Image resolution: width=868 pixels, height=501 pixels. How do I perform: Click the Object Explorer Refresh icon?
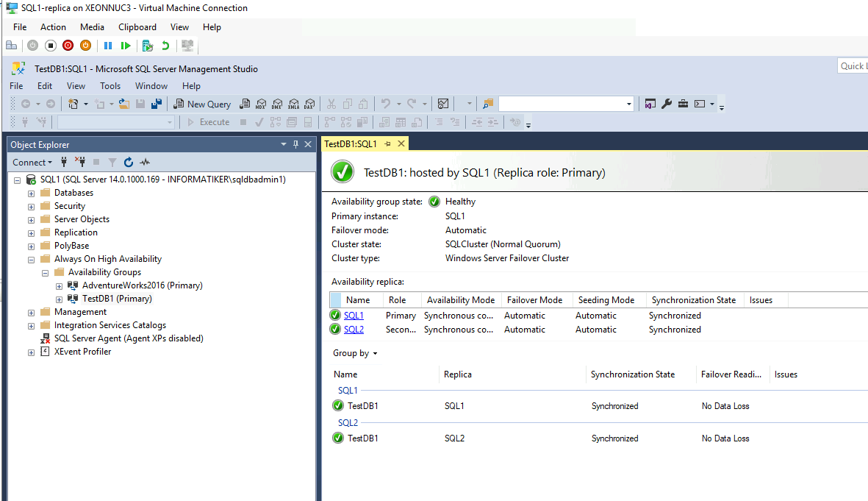tap(129, 162)
